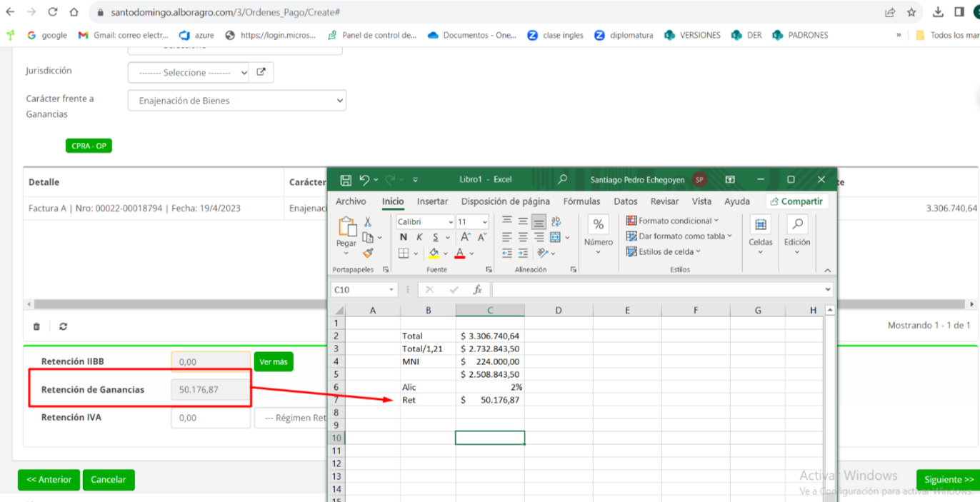Click the Copy icon in Excel clipboard group
Screen dimensions: 980x502
[x=368, y=237]
